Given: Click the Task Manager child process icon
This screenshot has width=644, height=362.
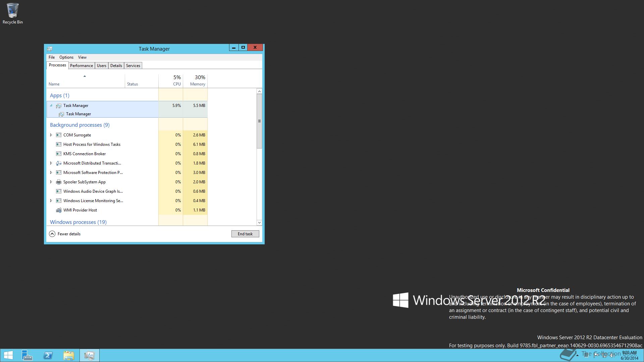Looking at the screenshot, I should (x=61, y=114).
